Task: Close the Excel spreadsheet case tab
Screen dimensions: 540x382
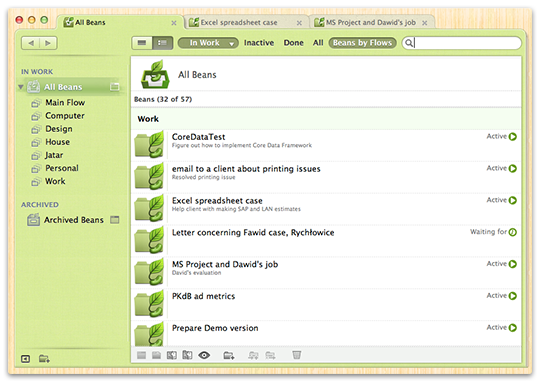Action: click(x=299, y=23)
